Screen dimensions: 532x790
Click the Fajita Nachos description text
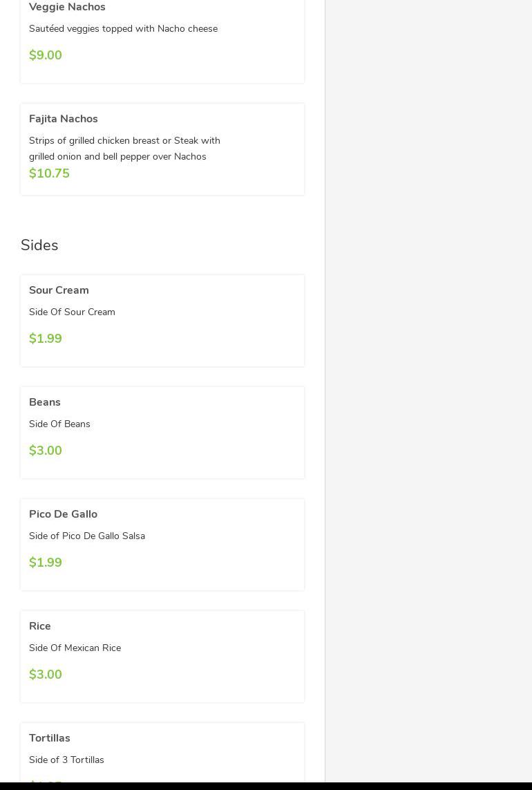124,148
